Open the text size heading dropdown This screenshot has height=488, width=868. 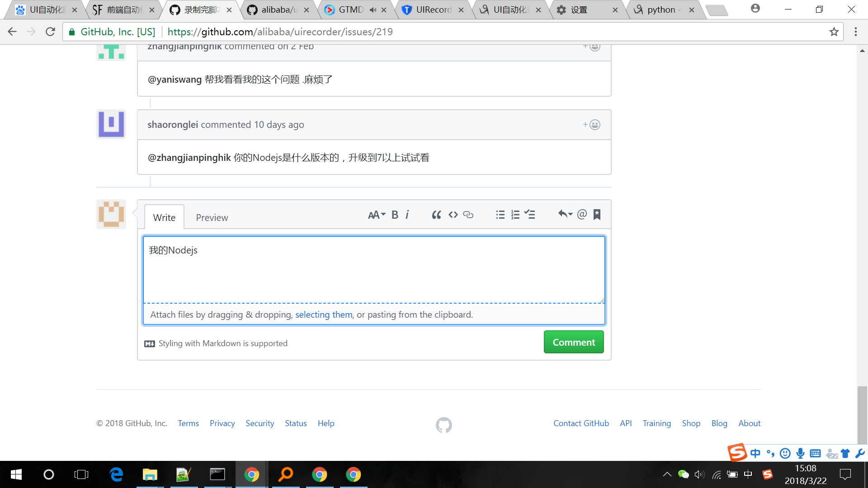click(x=377, y=215)
